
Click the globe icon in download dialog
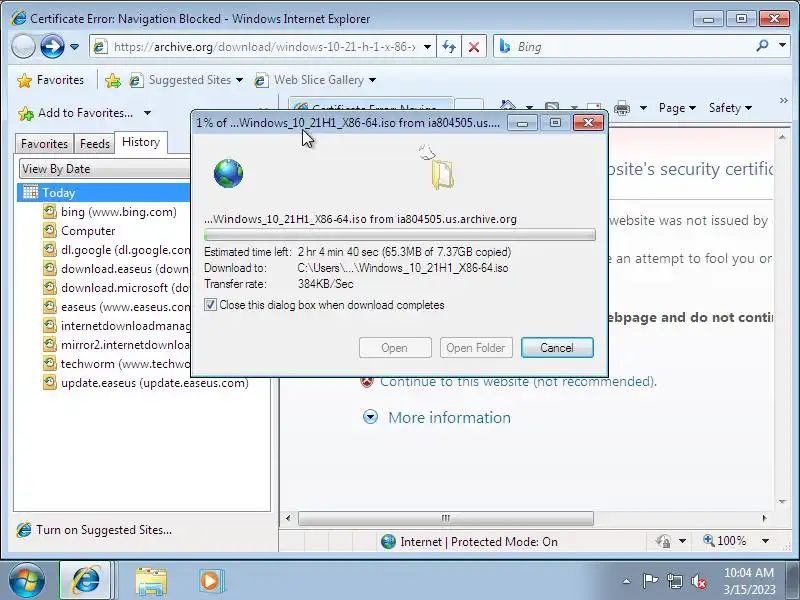point(229,173)
